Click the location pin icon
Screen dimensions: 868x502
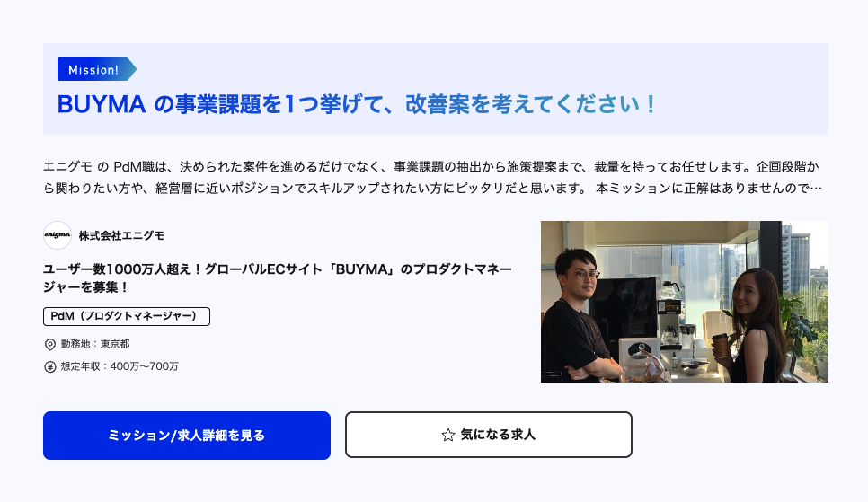[49, 344]
